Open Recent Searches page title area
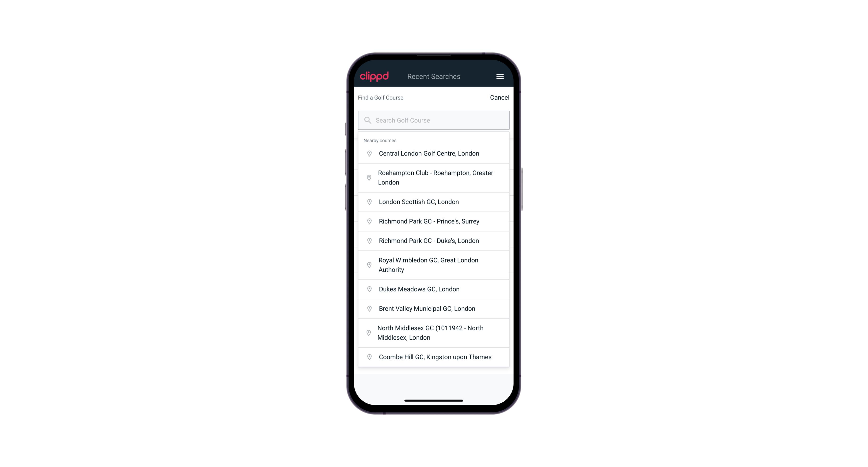 [434, 76]
